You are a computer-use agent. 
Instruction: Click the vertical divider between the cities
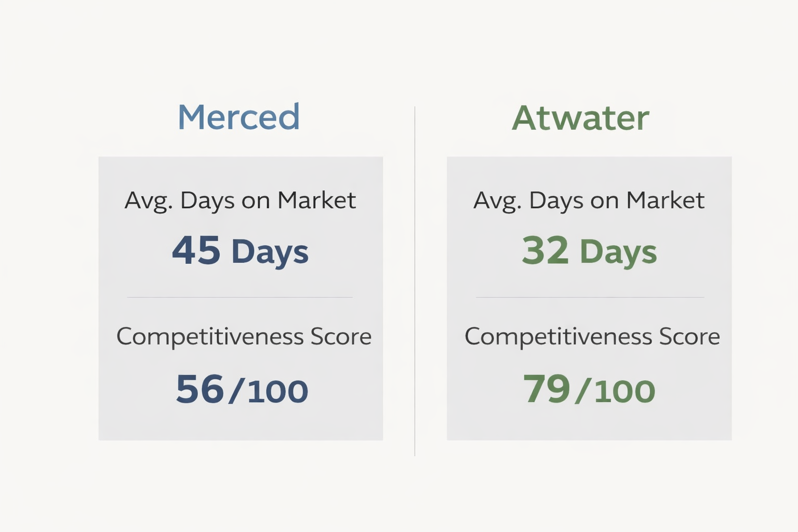pyautogui.click(x=415, y=281)
